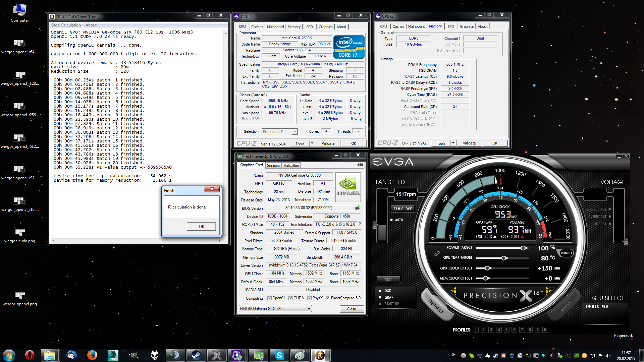
Task: Open Paint from the taskbar
Action: [300, 355]
